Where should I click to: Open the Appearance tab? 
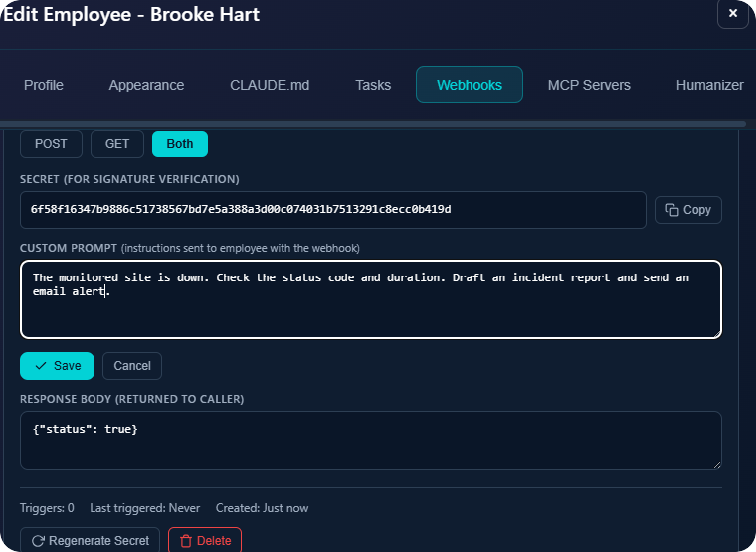pos(146,85)
